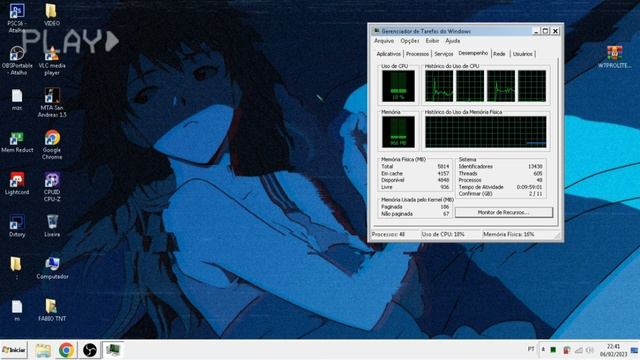Viewport: 640px width, 360px height.
Task: Open the FABIO TNT folder
Action: [x=52, y=310]
